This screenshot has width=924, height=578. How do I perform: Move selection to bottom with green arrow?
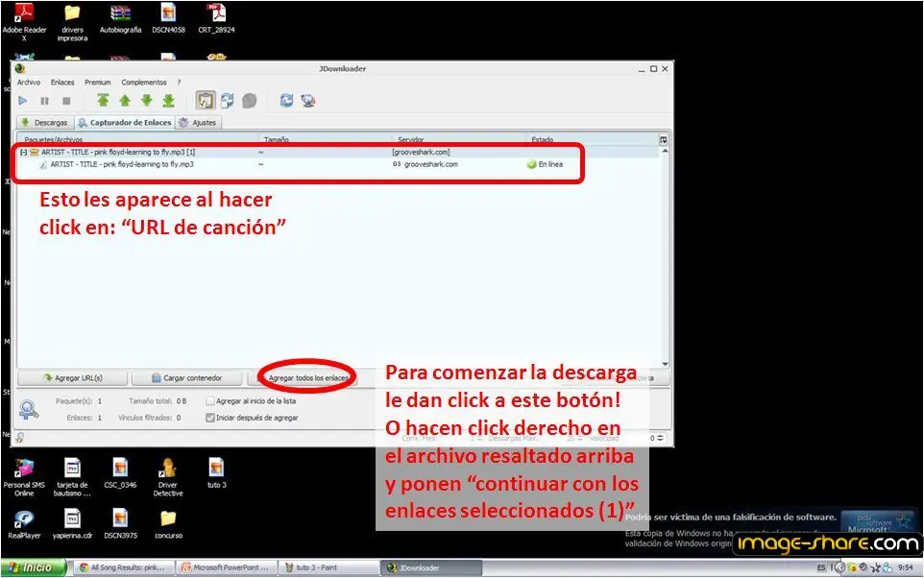168,101
